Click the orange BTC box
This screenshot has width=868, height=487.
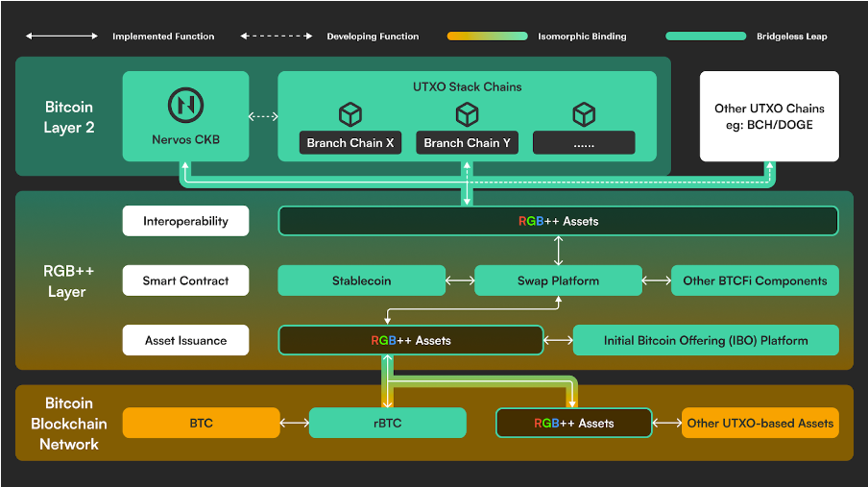(x=201, y=423)
